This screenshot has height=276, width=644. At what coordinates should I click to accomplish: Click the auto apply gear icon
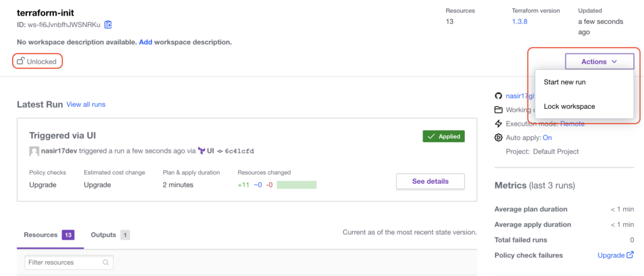[x=498, y=138]
